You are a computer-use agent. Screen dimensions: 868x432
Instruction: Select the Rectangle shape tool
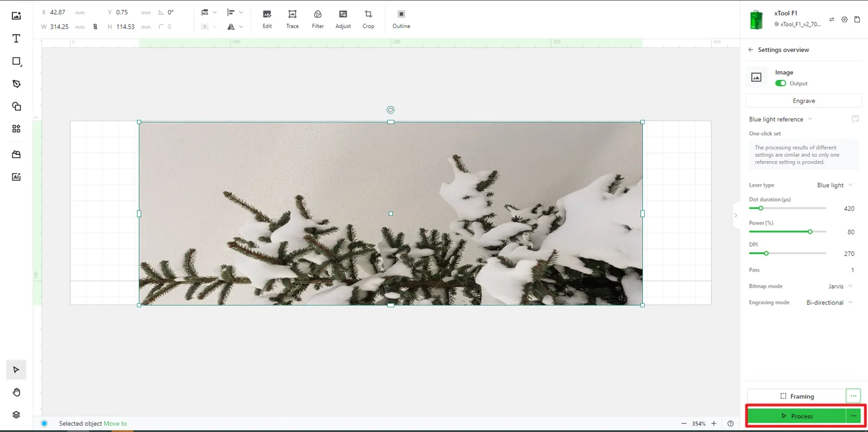point(16,61)
